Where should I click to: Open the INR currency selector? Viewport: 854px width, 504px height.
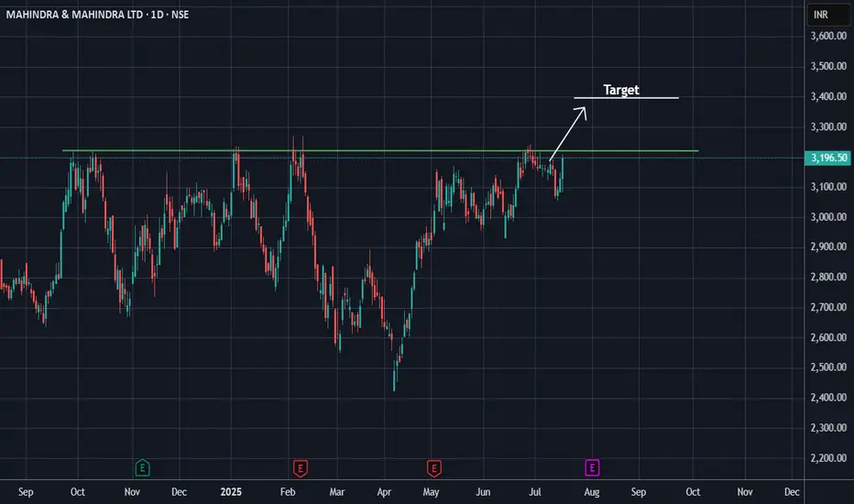pos(827,15)
